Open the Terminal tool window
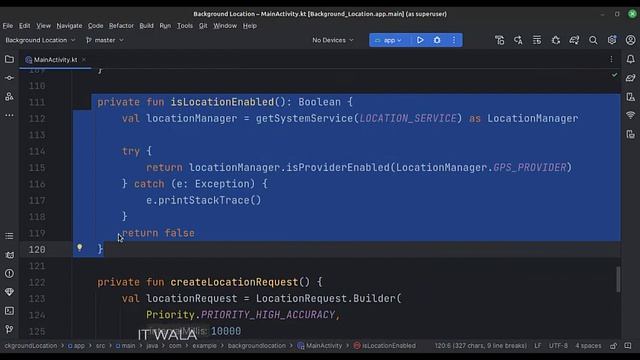 (9, 311)
